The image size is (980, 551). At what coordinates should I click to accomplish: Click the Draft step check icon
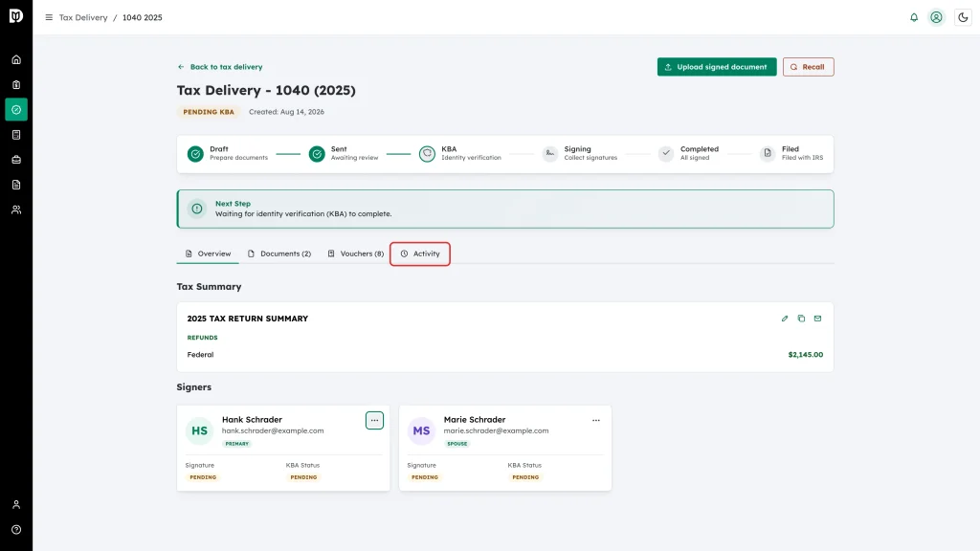pyautogui.click(x=195, y=154)
